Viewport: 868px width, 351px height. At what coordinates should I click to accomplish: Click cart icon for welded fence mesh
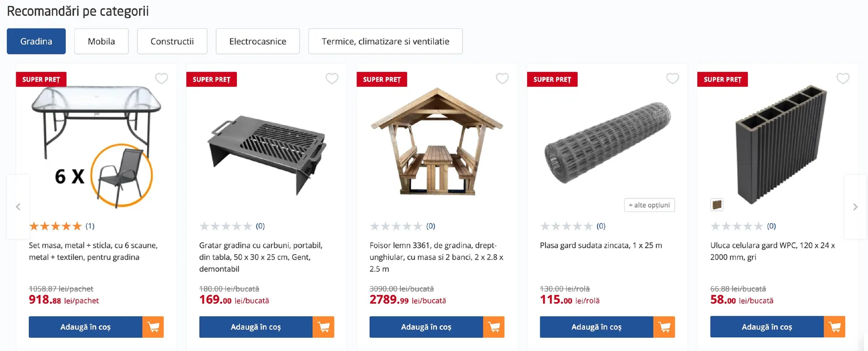point(664,327)
